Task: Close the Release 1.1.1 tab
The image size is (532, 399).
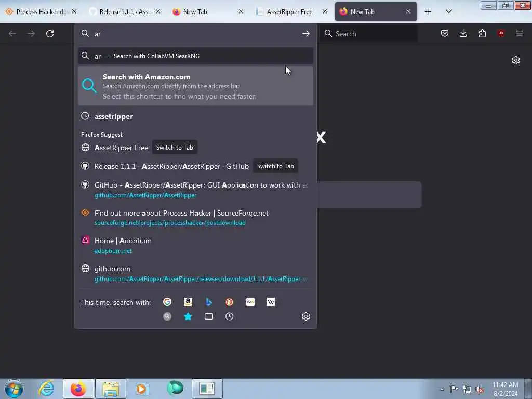Action: 158,11
